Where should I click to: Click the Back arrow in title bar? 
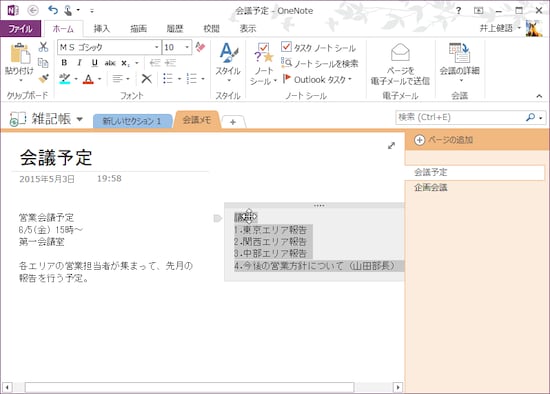click(x=33, y=11)
